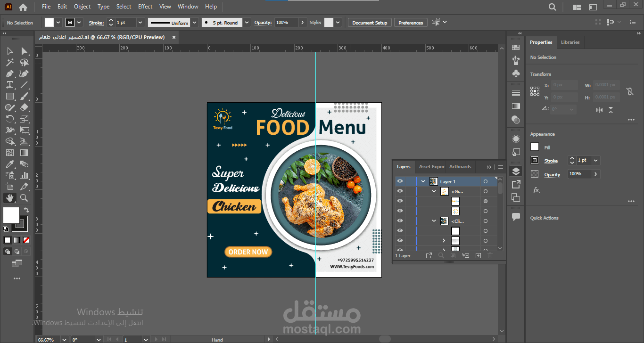Select the Column Graph tool
644x343 pixels.
click(24, 175)
